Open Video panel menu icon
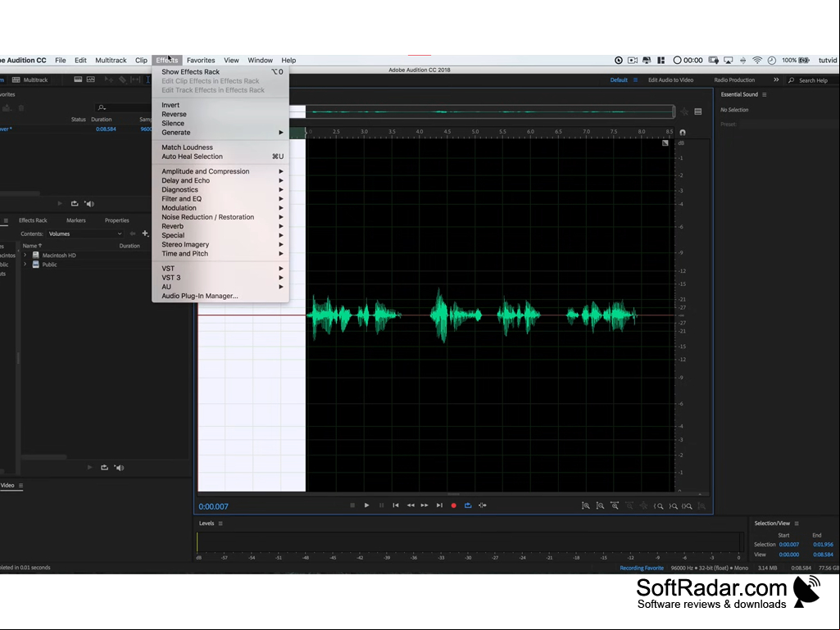 coord(20,485)
